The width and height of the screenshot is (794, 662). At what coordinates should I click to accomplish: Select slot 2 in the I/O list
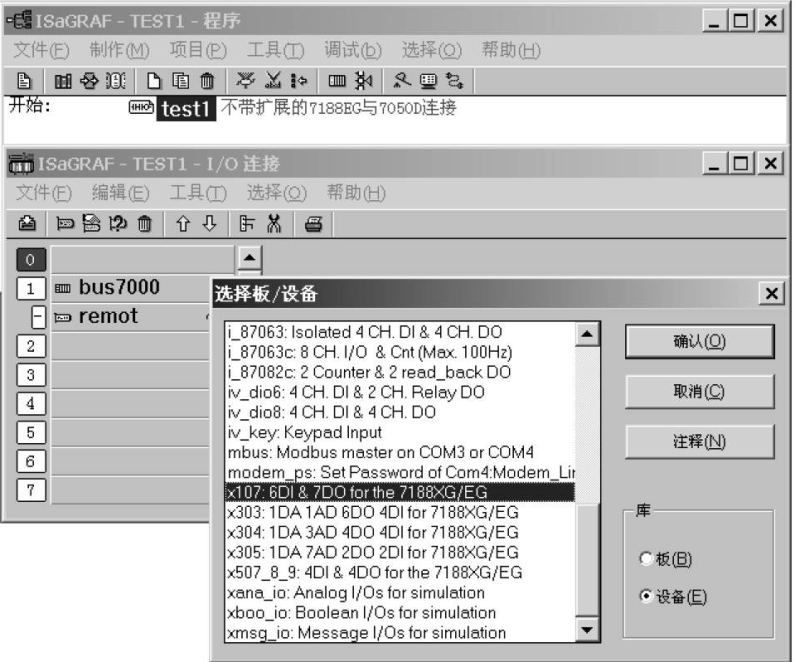30,346
